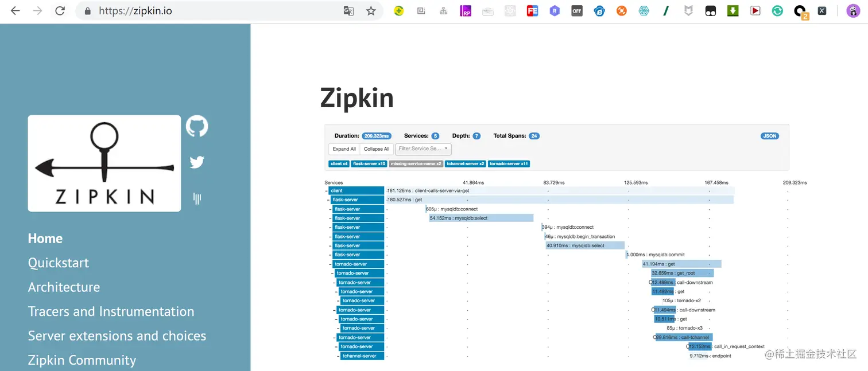Collapse the tornado-server row of the call-tchannel span
This screenshot has width=868, height=371.
pos(335,338)
